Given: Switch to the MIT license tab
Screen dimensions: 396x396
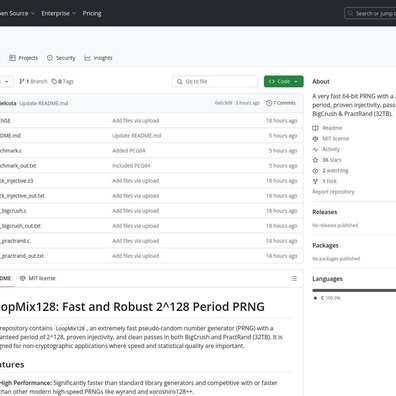Looking at the screenshot, I should click(x=37, y=278).
